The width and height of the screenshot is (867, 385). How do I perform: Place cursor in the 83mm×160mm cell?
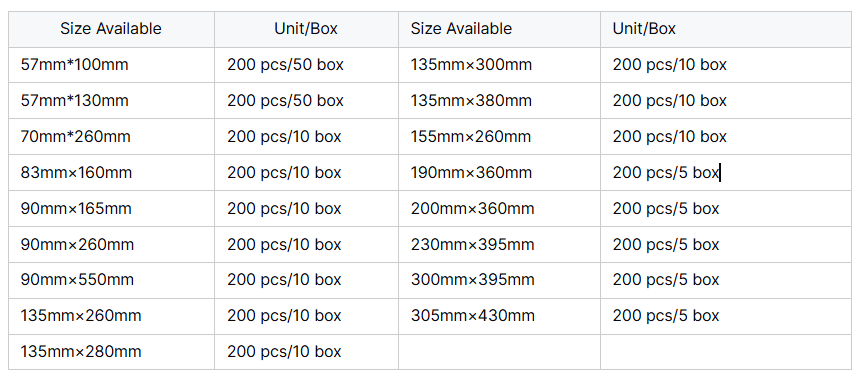click(111, 173)
